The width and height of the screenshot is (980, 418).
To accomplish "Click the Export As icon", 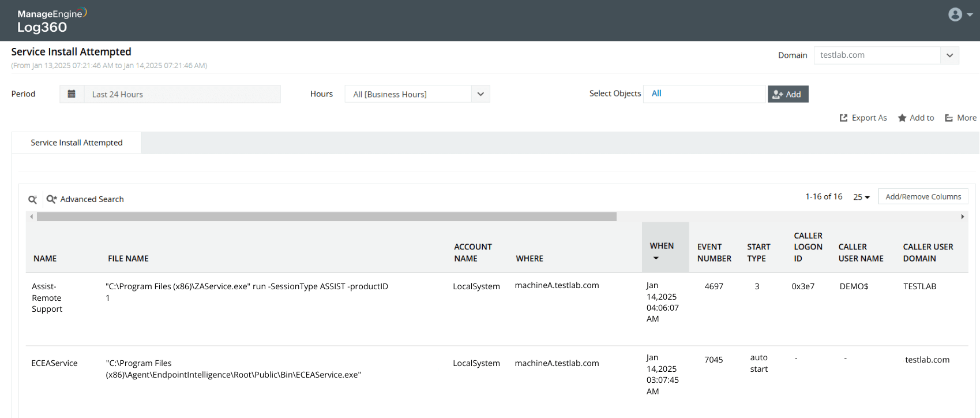I will click(844, 118).
